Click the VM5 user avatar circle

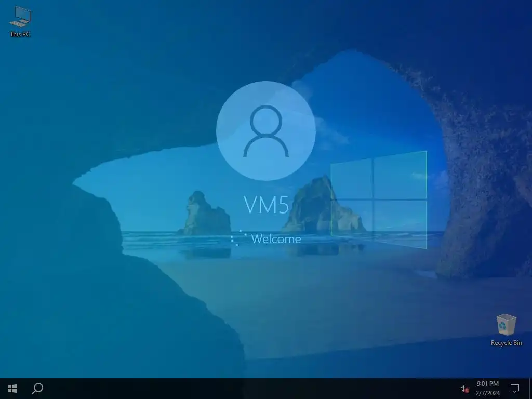[x=266, y=131]
